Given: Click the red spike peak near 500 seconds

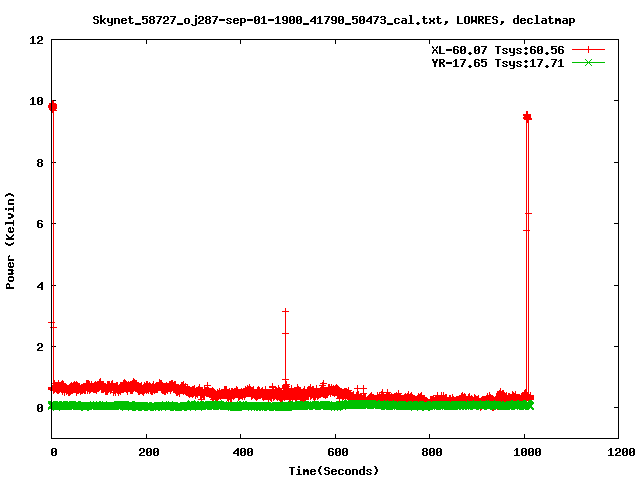Looking at the screenshot, I should point(285,311).
